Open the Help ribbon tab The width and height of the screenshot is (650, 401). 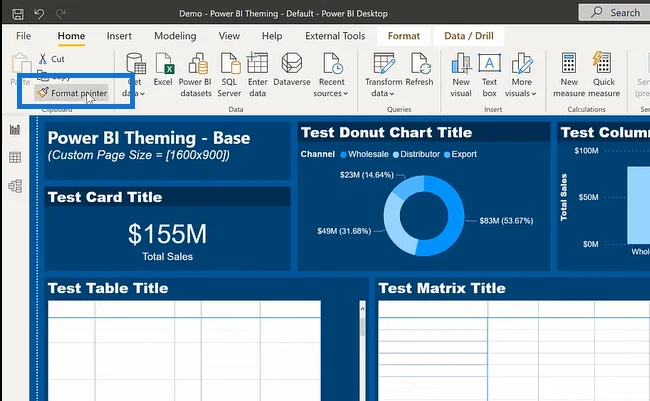coord(272,36)
